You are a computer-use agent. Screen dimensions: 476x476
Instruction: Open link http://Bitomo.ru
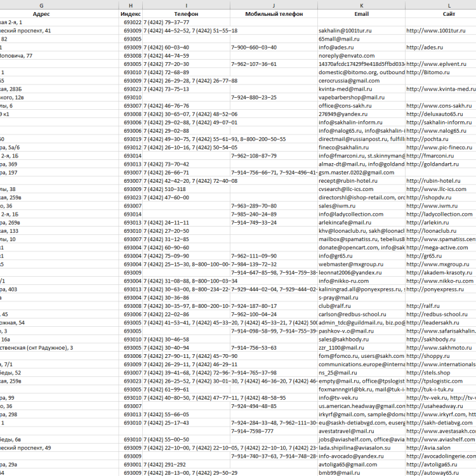point(428,72)
